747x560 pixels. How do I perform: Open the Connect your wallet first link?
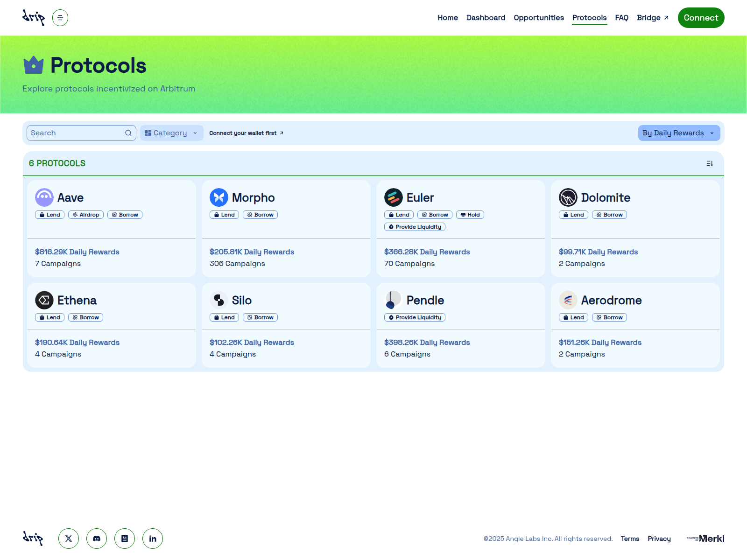246,133
